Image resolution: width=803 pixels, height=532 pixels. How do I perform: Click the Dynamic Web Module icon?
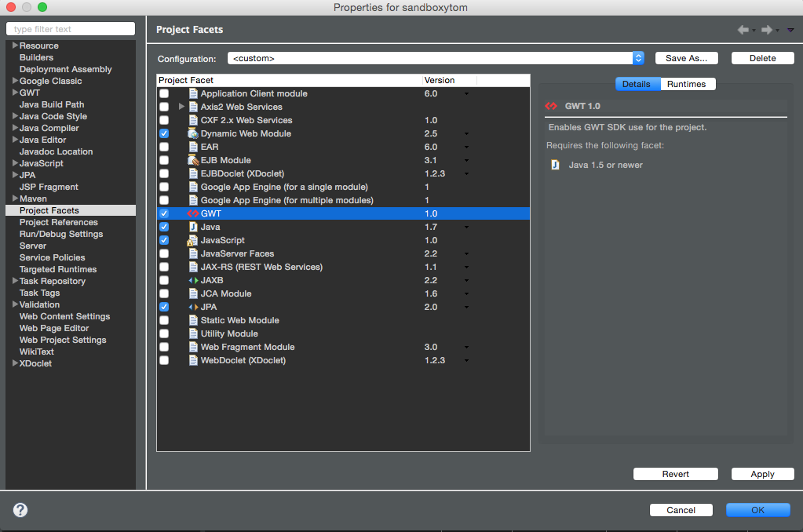[193, 133]
